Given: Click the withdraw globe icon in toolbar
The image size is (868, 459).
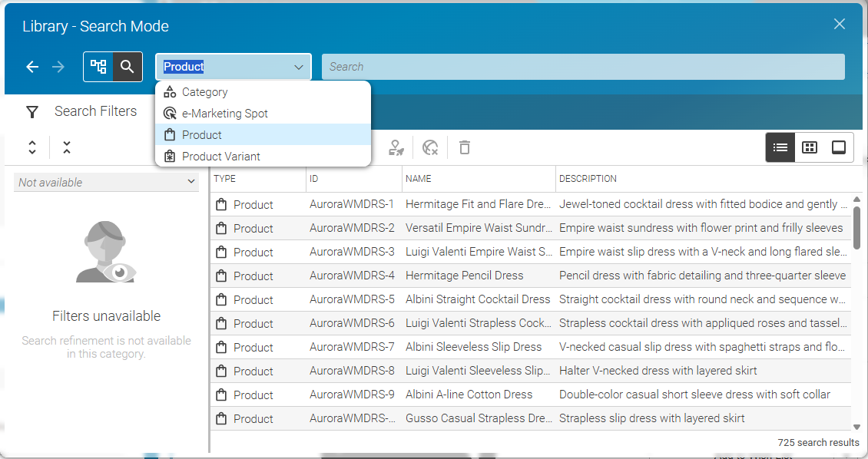Looking at the screenshot, I should click(430, 147).
